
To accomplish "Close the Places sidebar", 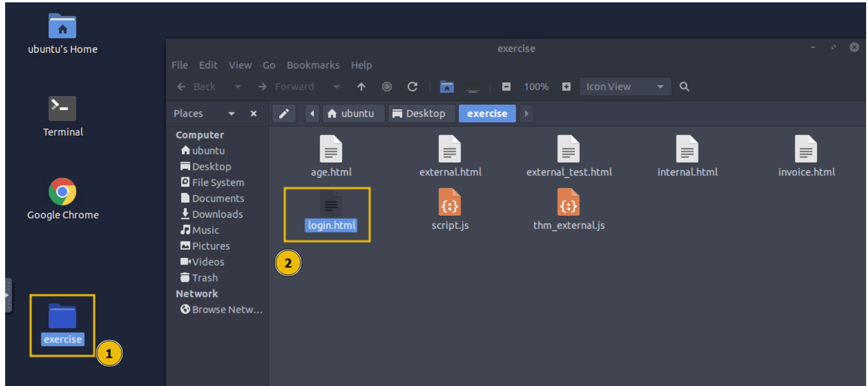I will click(253, 114).
